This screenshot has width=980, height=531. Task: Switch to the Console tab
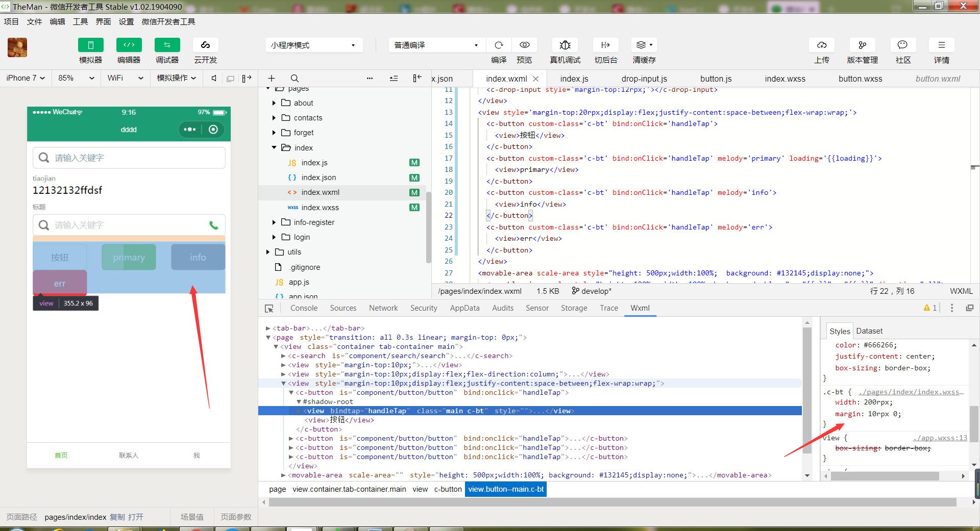click(304, 308)
